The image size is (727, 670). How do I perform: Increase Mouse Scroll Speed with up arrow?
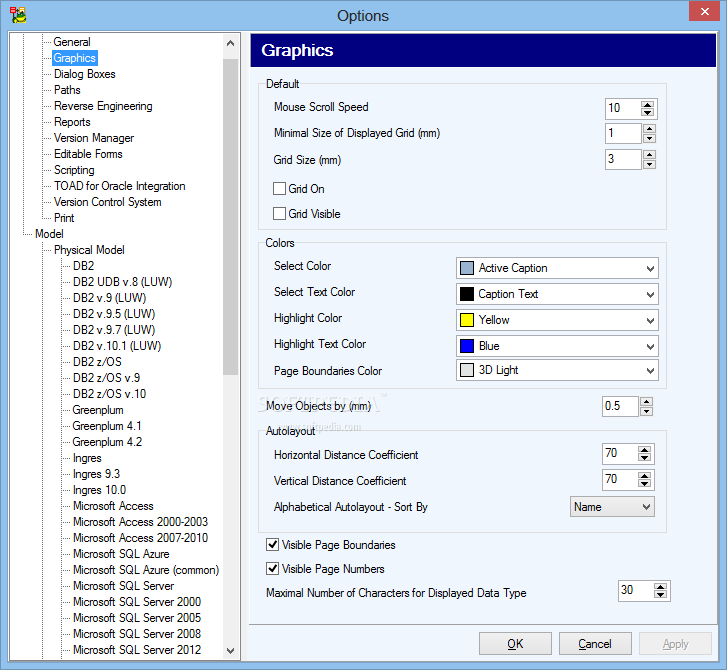[x=647, y=105]
